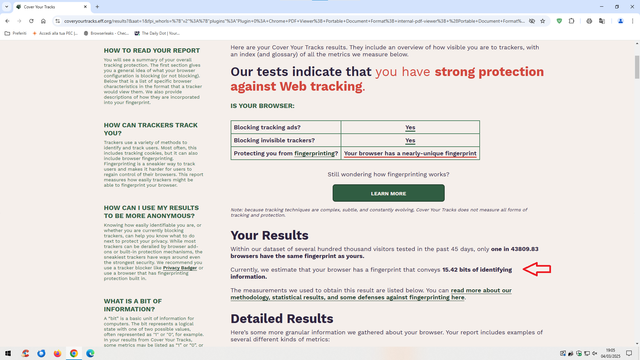Click HOW CAN TRACKERS TRACK YOU? heading
640x360 pixels.
pos(151,129)
